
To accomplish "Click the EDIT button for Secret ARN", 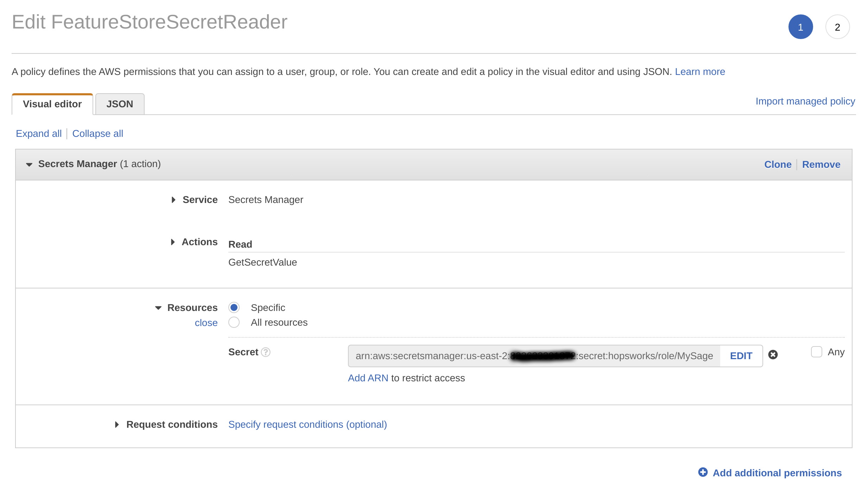I will click(741, 355).
